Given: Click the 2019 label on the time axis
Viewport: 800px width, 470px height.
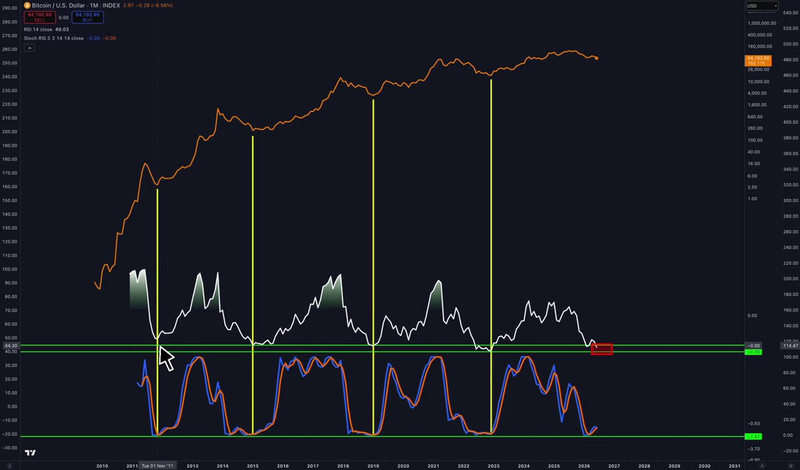Looking at the screenshot, I should [x=373, y=466].
